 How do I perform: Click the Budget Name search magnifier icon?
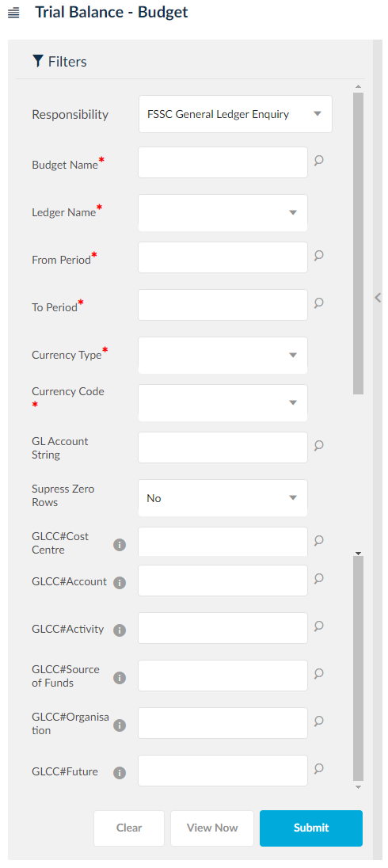click(318, 161)
